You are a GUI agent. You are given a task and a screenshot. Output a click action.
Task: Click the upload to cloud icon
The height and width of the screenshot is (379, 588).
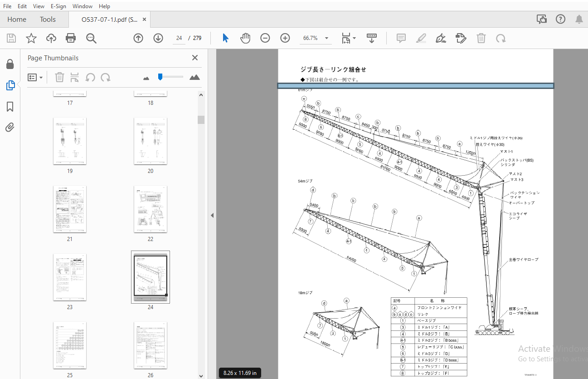coord(51,38)
